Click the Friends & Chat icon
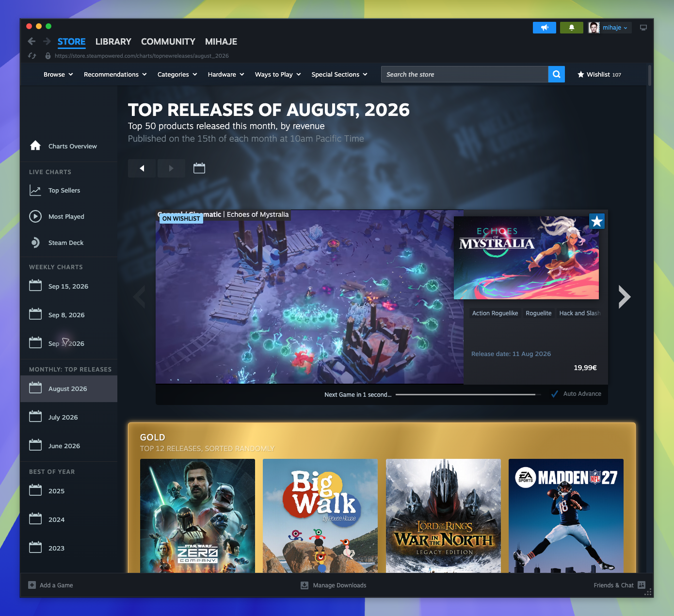Image resolution: width=674 pixels, height=616 pixels. click(x=642, y=585)
